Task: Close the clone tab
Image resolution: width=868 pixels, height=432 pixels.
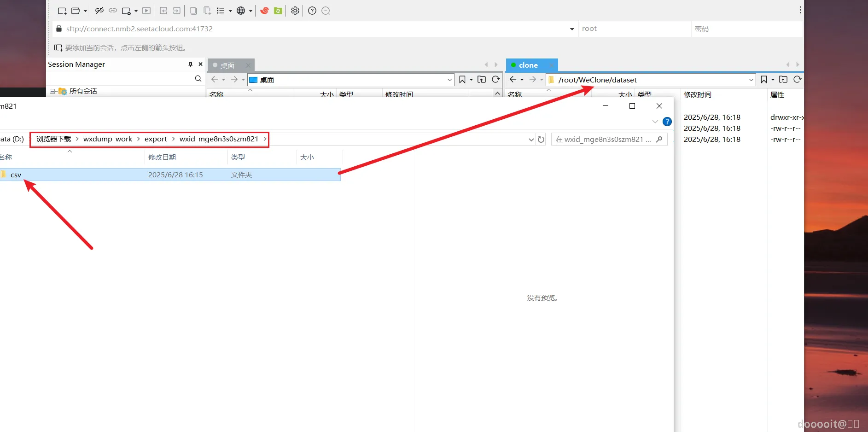Action: [x=551, y=65]
